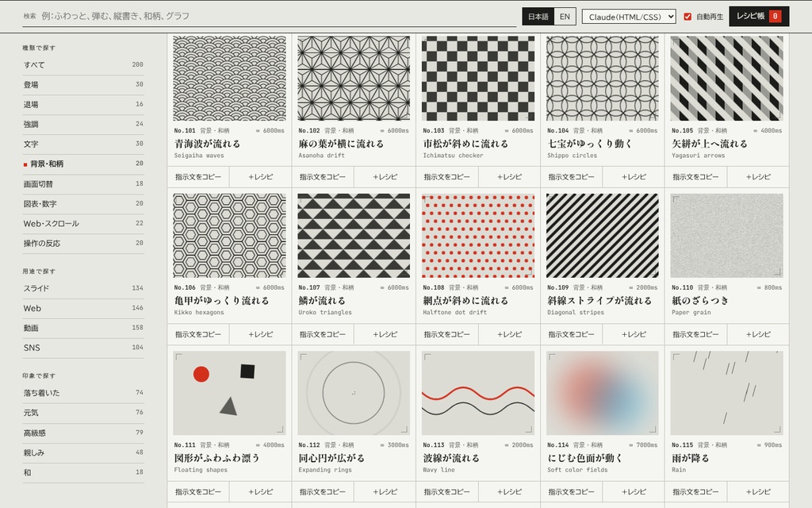Open the Seigaiha waves pattern preview

pos(229,79)
